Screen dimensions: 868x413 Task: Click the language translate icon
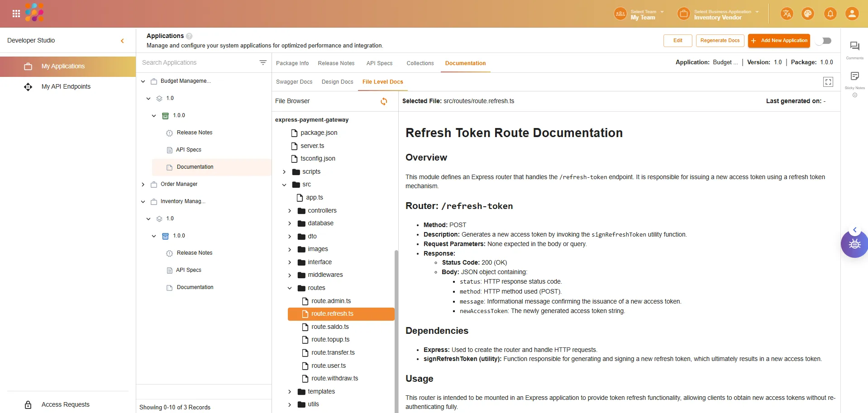coord(787,14)
